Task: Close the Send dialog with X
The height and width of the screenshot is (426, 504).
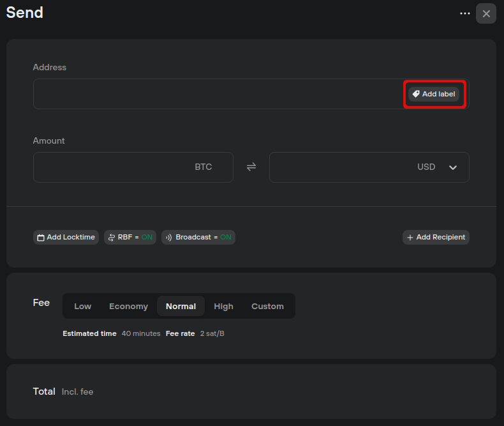Action: tap(486, 13)
